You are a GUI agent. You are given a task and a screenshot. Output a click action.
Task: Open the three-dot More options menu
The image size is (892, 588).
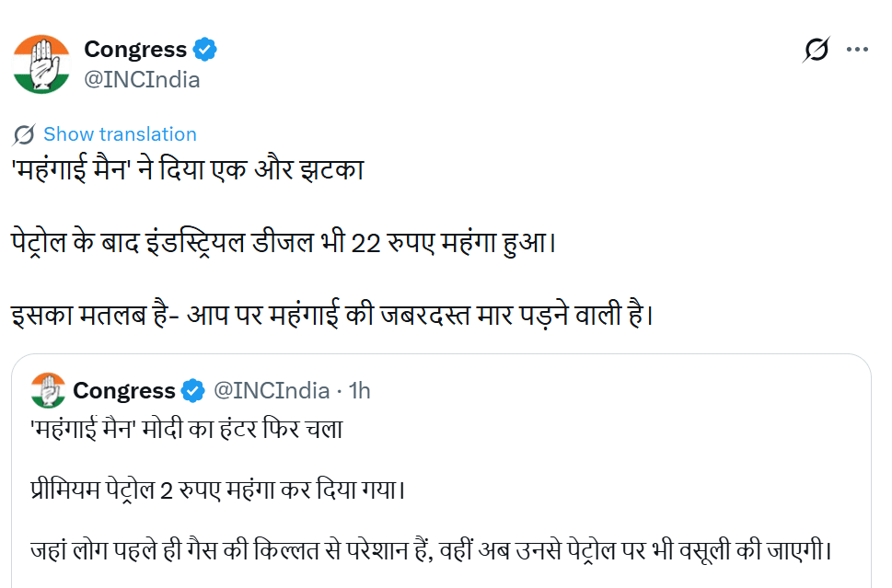pyautogui.click(x=857, y=50)
